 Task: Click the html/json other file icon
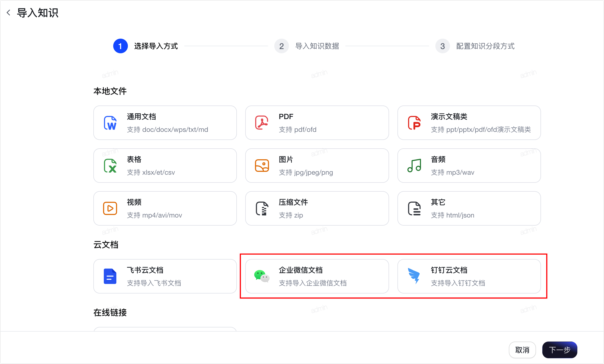[414, 208]
